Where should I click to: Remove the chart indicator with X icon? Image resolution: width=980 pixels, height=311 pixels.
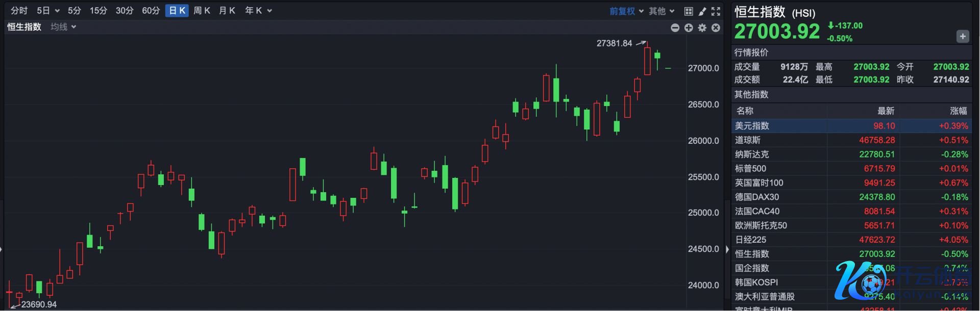click(x=716, y=28)
